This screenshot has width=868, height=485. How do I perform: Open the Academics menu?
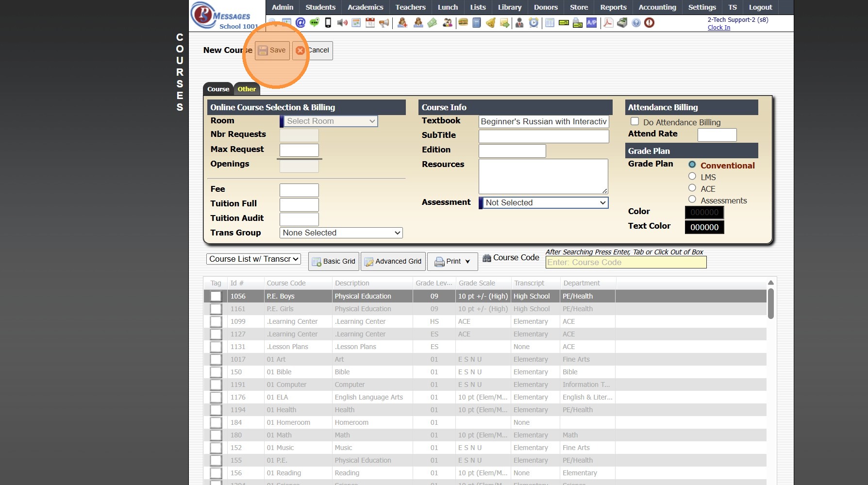click(365, 7)
